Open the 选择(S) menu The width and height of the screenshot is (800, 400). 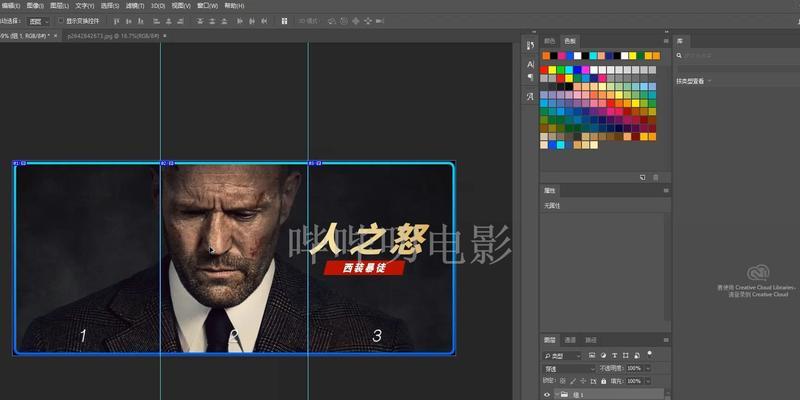click(110, 6)
